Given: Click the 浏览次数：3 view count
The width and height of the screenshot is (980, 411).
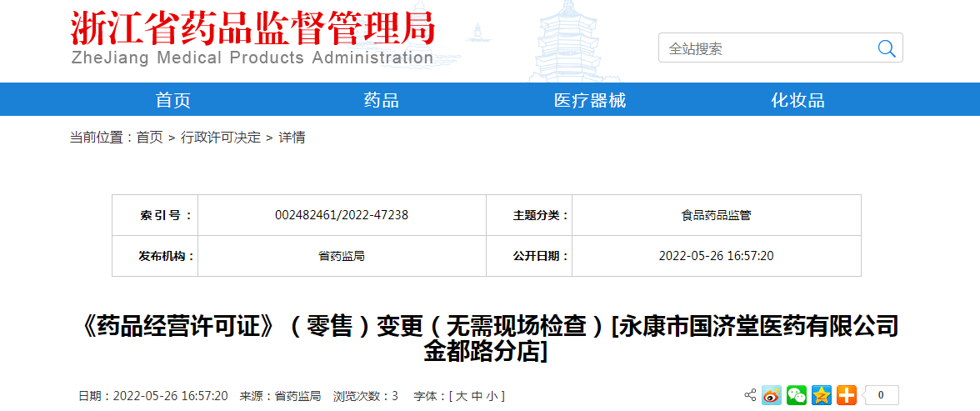Looking at the screenshot, I should (x=366, y=396).
